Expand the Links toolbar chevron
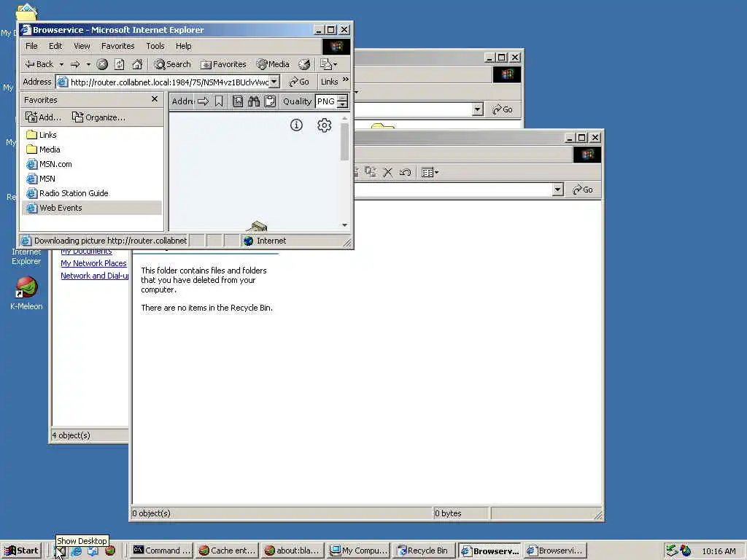Image resolution: width=747 pixels, height=560 pixels. click(346, 79)
